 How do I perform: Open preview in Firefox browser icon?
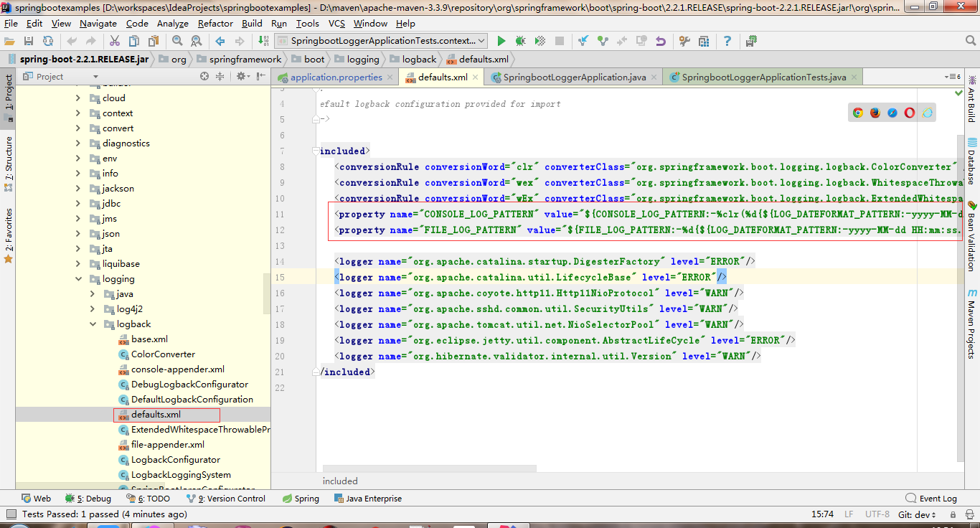pyautogui.click(x=875, y=113)
